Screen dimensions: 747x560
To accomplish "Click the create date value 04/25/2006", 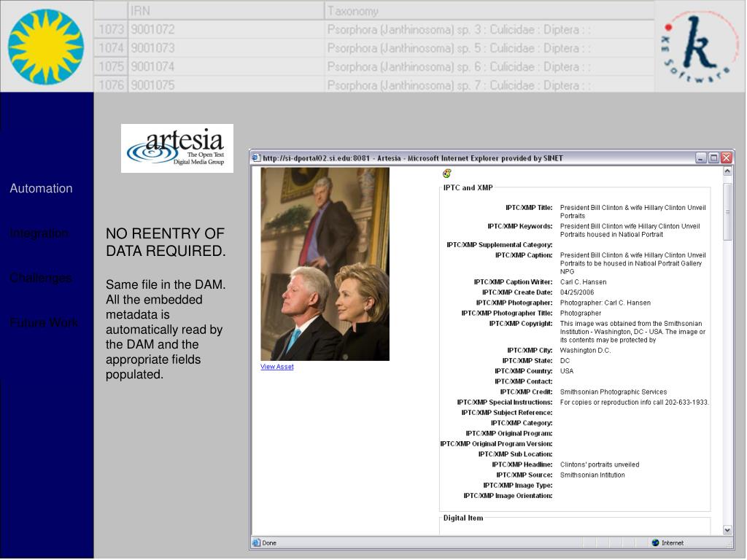I will coord(577,292).
